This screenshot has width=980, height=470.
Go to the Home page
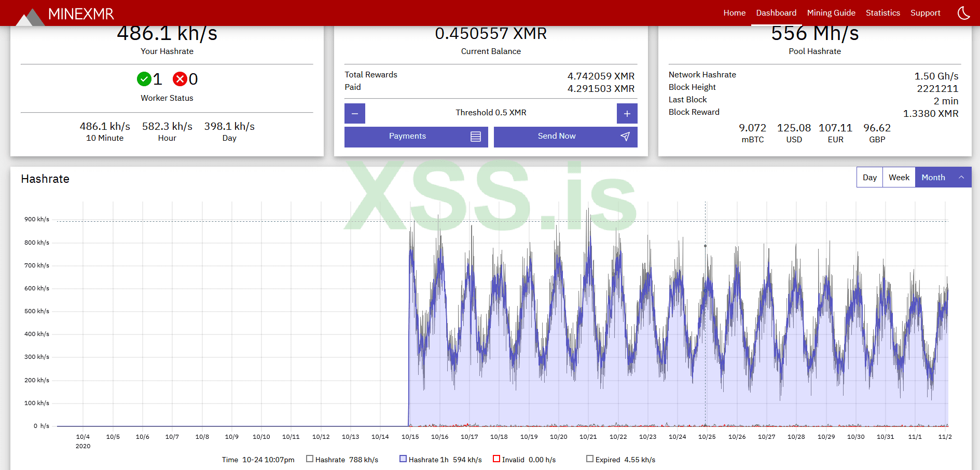(735, 13)
